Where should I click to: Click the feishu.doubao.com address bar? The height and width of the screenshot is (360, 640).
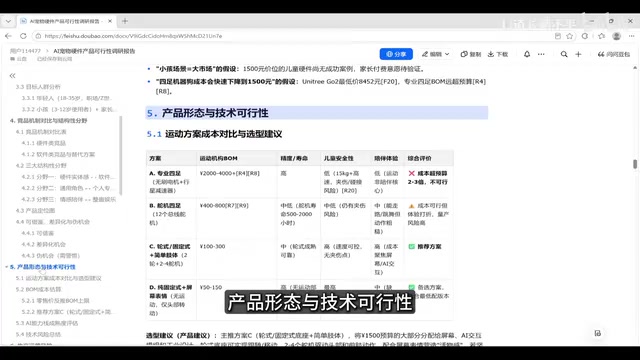pyautogui.click(x=294, y=36)
